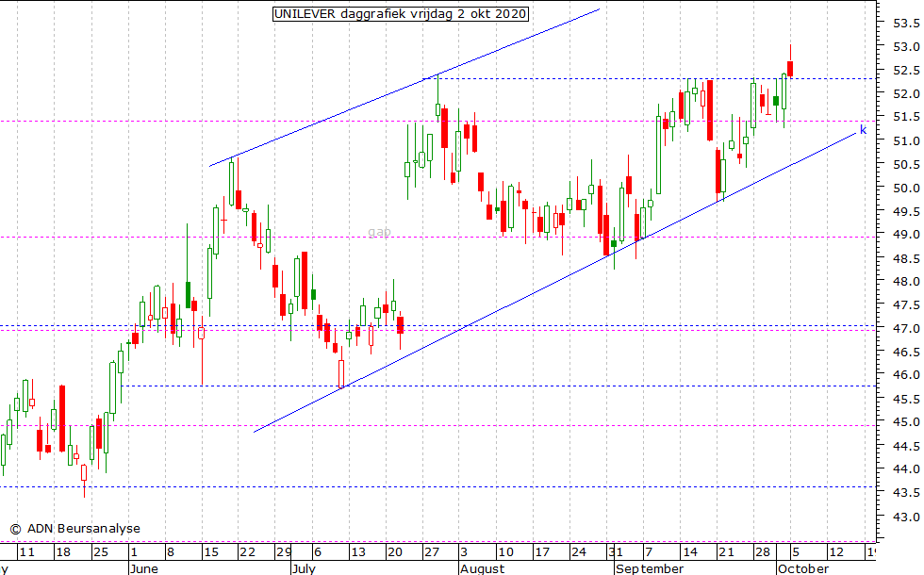Click the September month label
924x575 pixels.
(650, 568)
